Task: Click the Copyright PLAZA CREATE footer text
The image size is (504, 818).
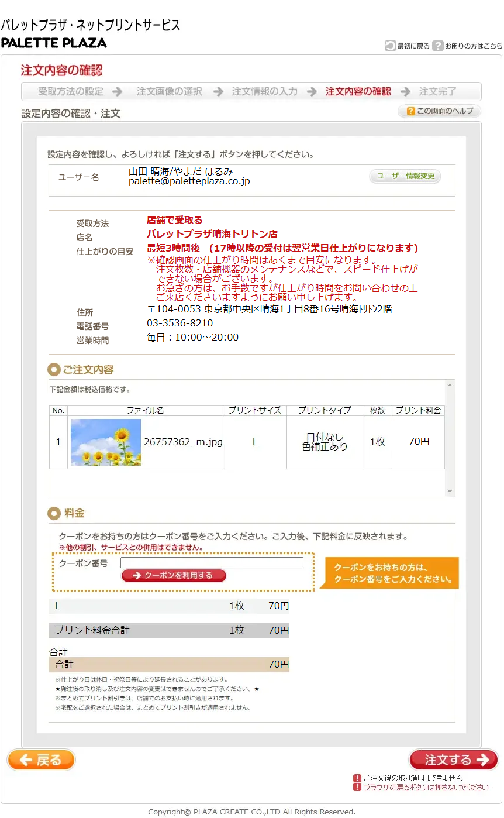Action: (251, 812)
